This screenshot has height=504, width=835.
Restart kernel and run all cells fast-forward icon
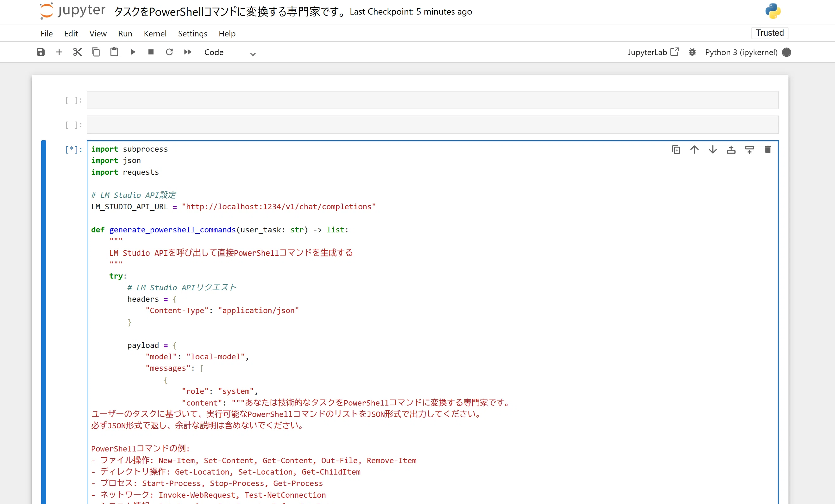pyautogui.click(x=188, y=52)
